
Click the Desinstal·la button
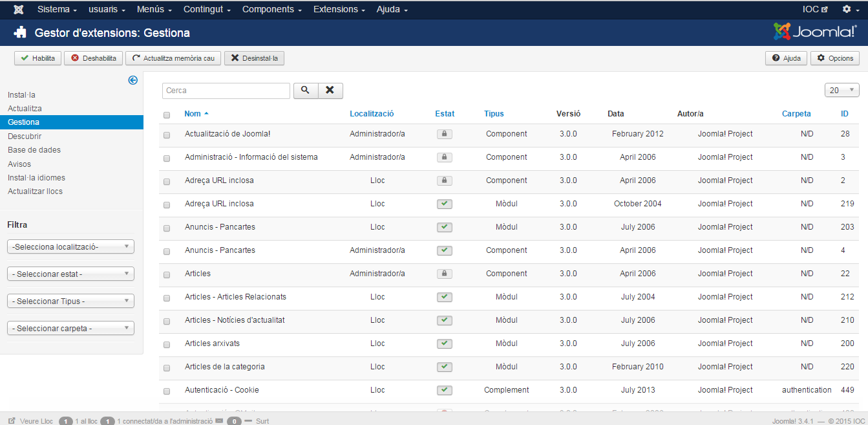click(x=254, y=58)
